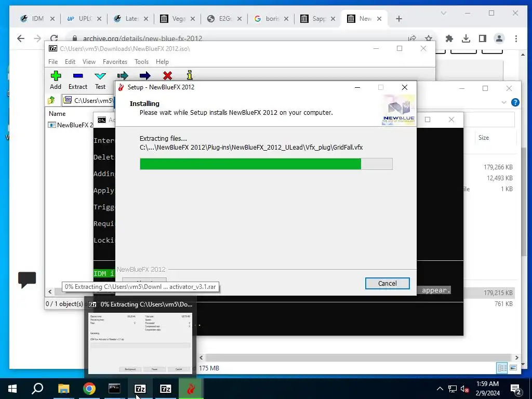Click the horizontal scrollbar in Explorer window

[x=358, y=357]
